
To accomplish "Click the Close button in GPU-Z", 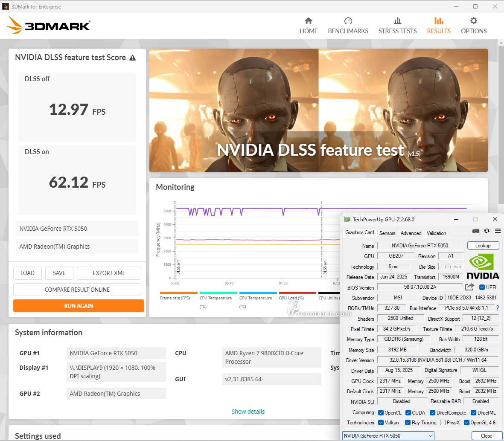I will (487, 436).
